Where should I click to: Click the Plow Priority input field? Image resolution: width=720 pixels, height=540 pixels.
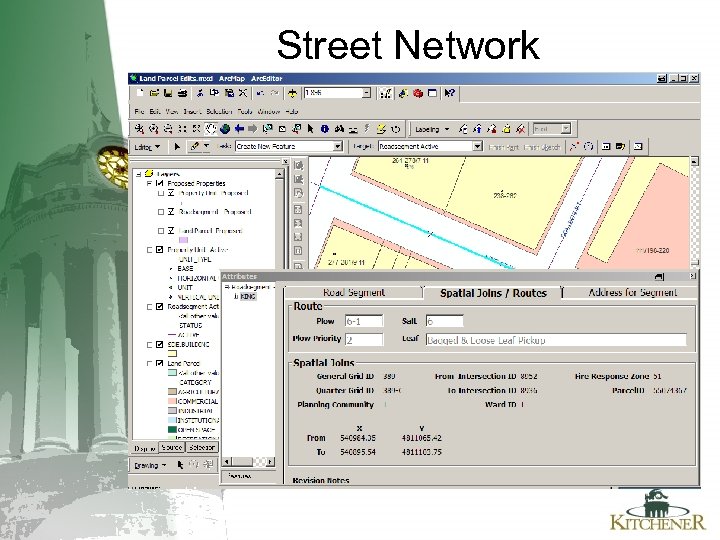[364, 340]
